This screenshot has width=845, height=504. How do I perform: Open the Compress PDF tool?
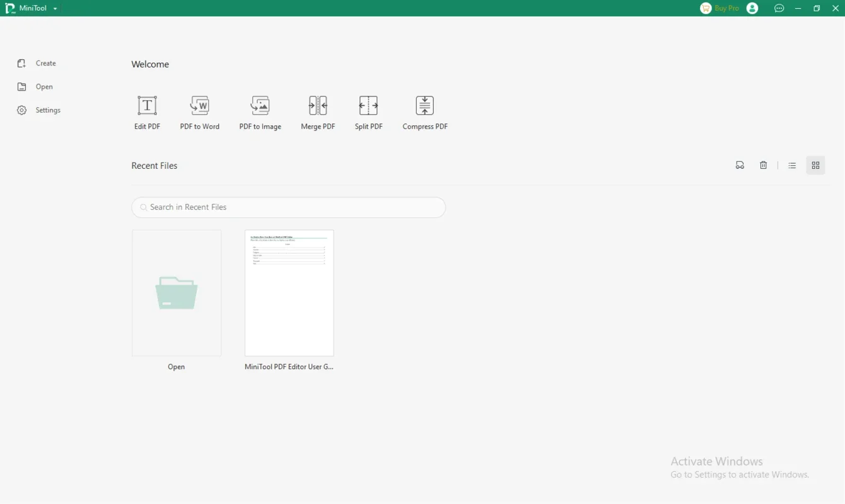click(x=425, y=113)
